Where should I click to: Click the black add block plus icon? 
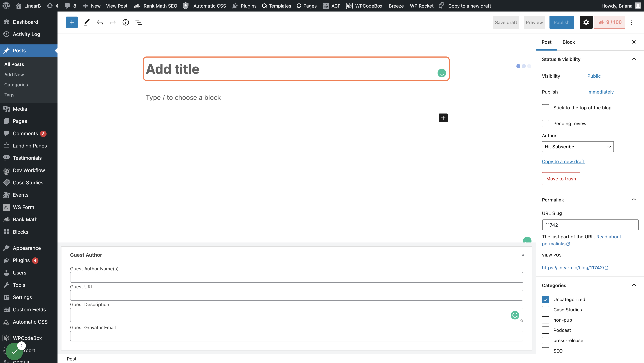coord(443,118)
